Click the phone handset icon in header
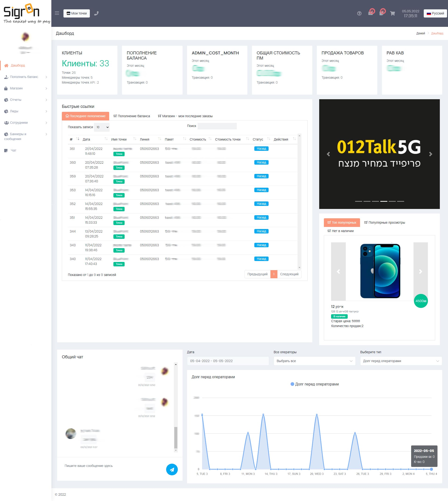This screenshot has height=501, width=448. click(x=97, y=13)
